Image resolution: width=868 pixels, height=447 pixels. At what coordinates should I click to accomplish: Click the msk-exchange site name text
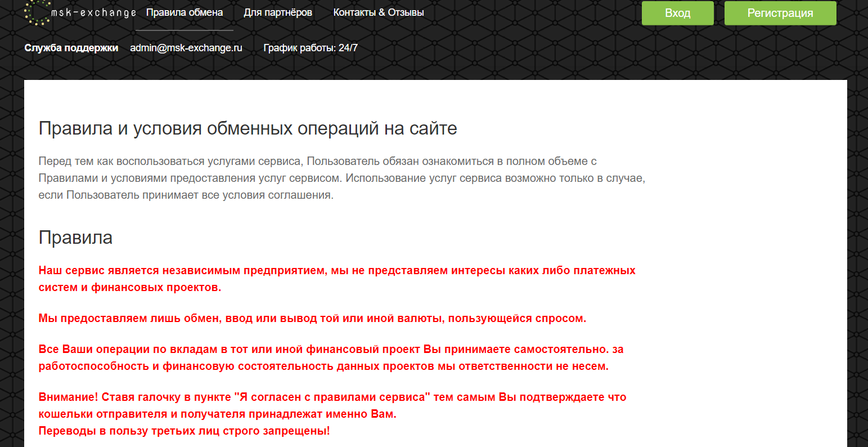pyautogui.click(x=93, y=13)
